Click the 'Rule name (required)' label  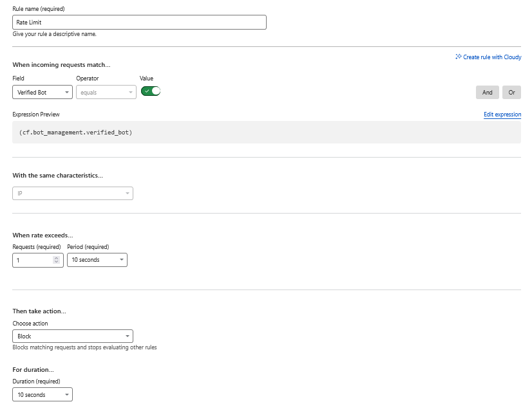[39, 9]
